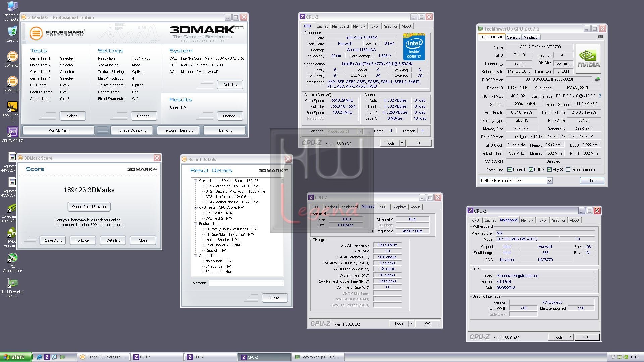Click the 3DMark Score window title icon
The height and width of the screenshot is (362, 644).
pos(20,158)
